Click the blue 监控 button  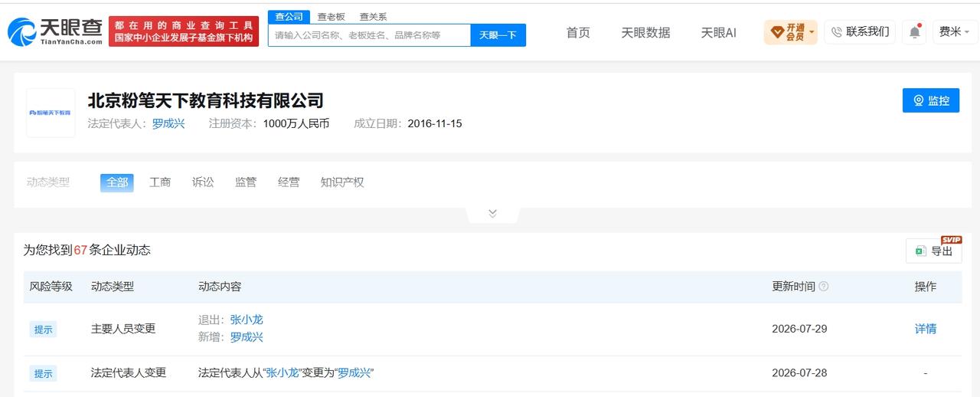point(931,100)
